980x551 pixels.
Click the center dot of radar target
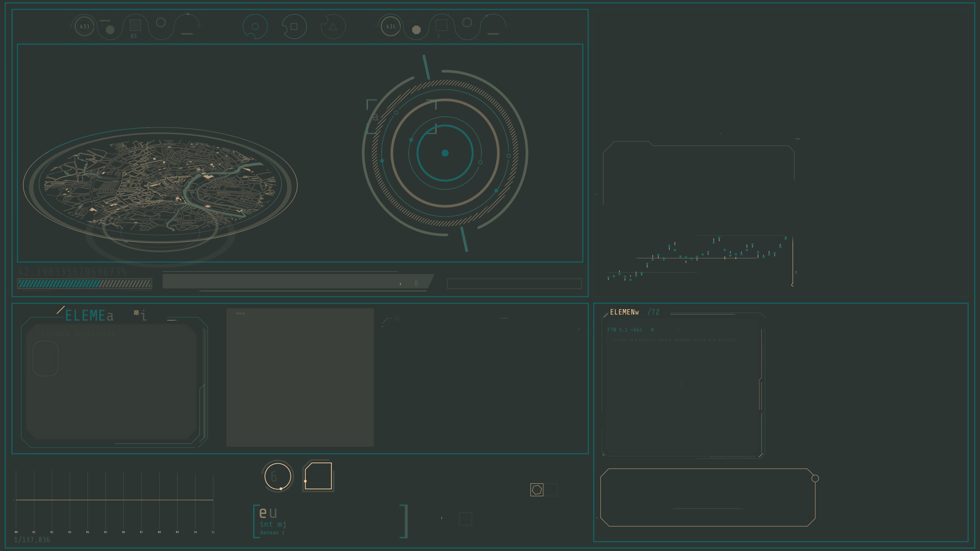coord(445,153)
